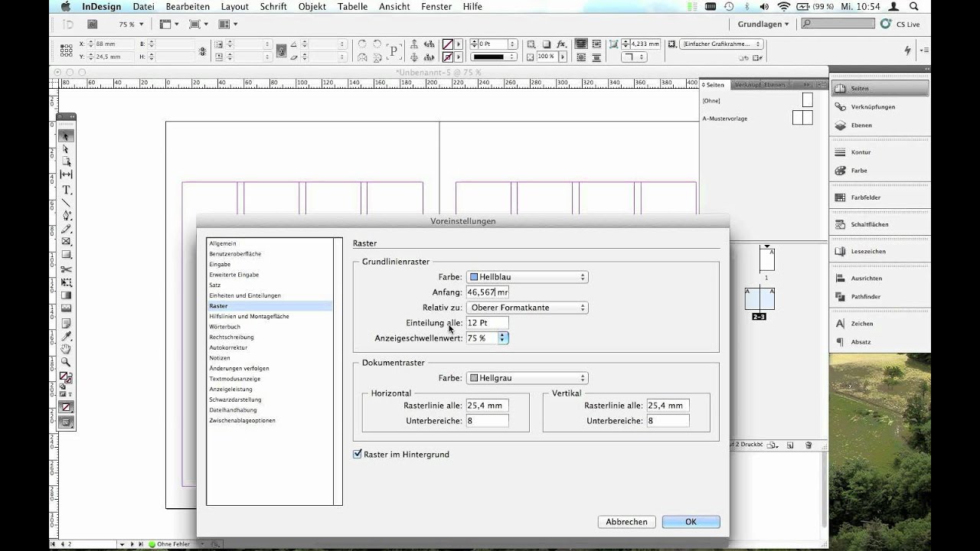Open the Datei menu
Viewport: 980px width, 551px height.
click(143, 6)
